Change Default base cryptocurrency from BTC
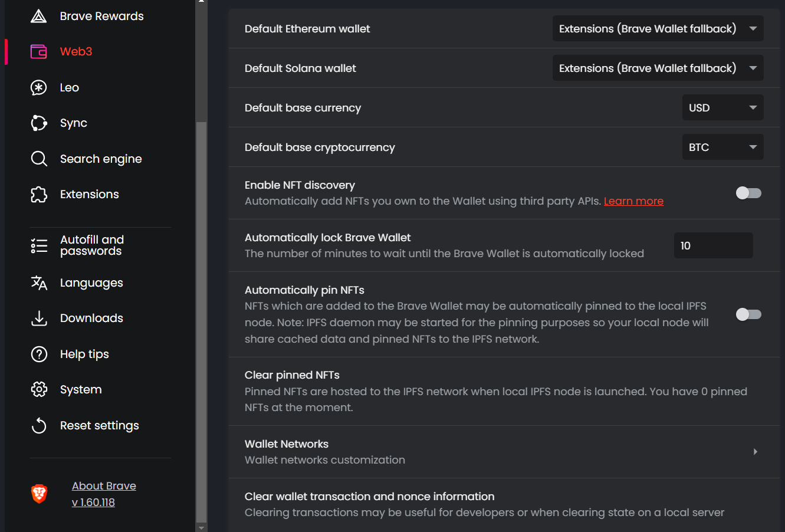This screenshot has width=785, height=532. [723, 147]
